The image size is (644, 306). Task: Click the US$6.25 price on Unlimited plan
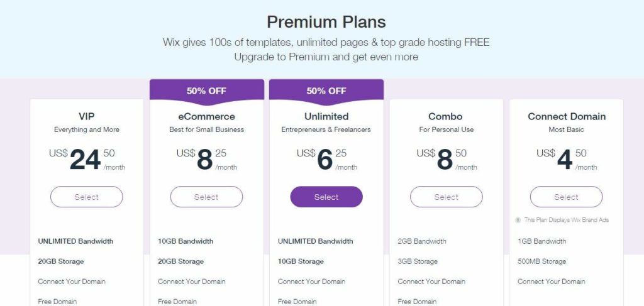[x=326, y=160]
